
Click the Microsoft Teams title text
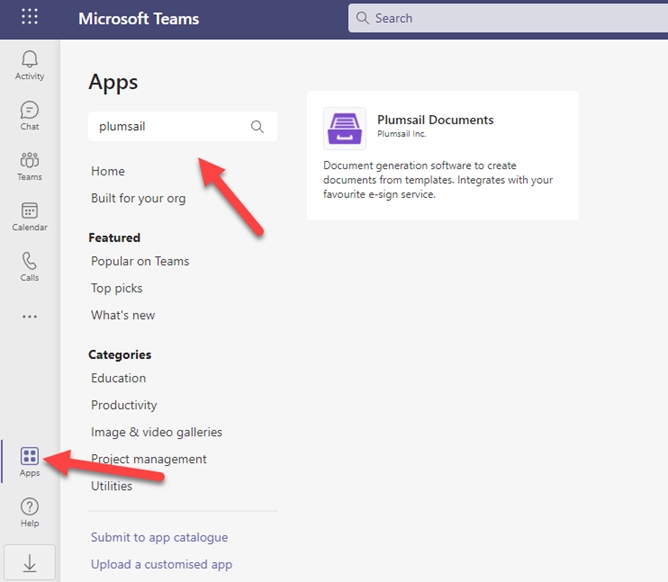coord(138,18)
